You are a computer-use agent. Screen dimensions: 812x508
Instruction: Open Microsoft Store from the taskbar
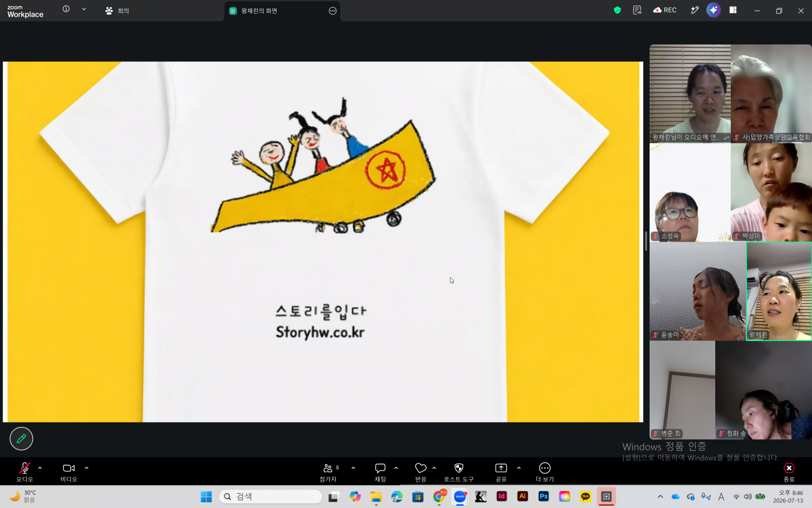pos(418,497)
